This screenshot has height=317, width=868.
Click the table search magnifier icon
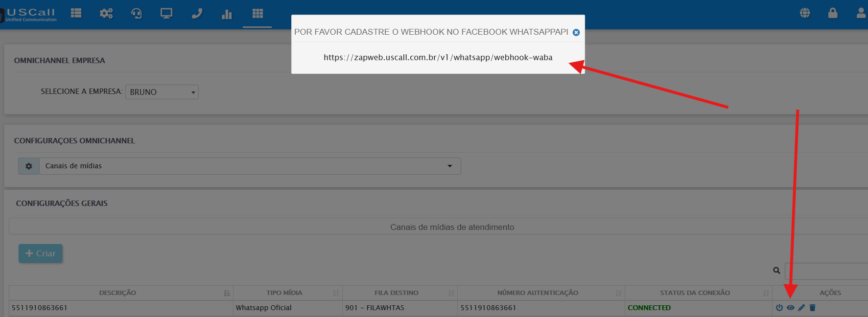(x=776, y=270)
